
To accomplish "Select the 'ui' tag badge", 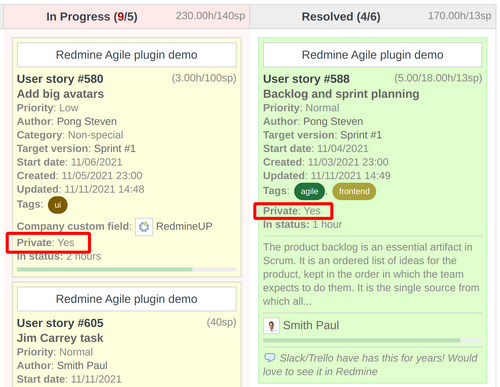I will coord(58,205).
